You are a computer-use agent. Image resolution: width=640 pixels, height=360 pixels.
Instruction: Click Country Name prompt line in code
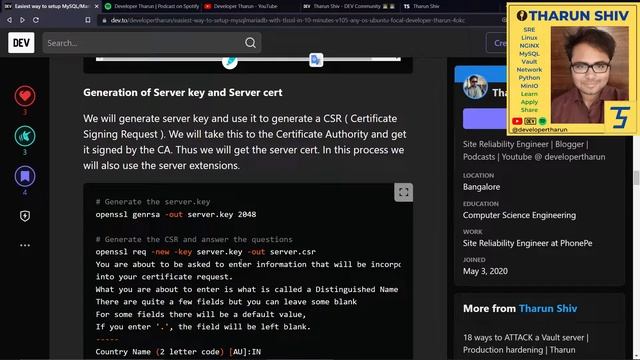(178, 351)
